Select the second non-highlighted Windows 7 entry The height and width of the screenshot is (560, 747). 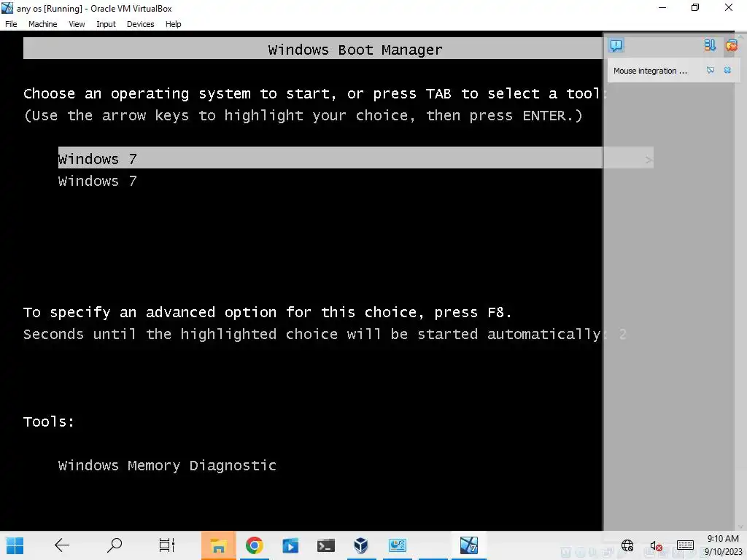[97, 181]
